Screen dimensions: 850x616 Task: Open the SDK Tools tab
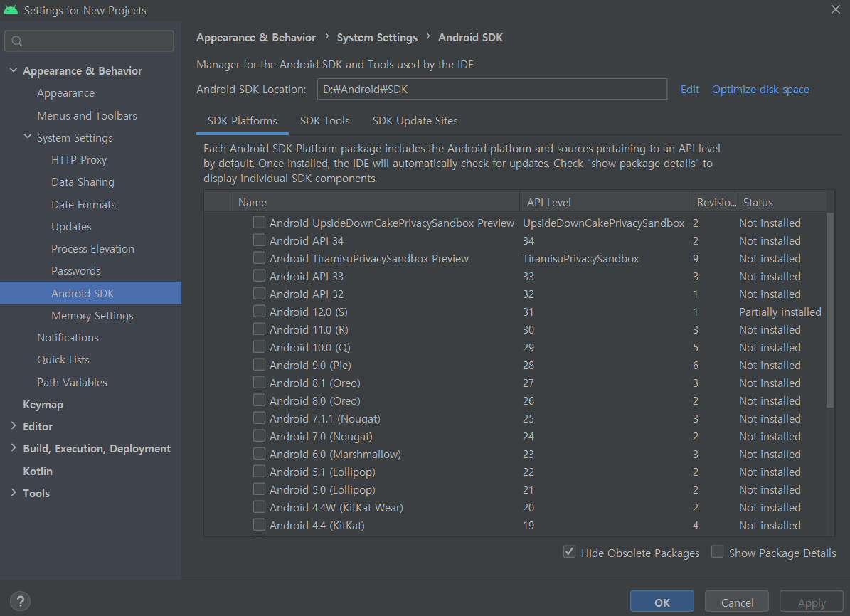point(325,121)
